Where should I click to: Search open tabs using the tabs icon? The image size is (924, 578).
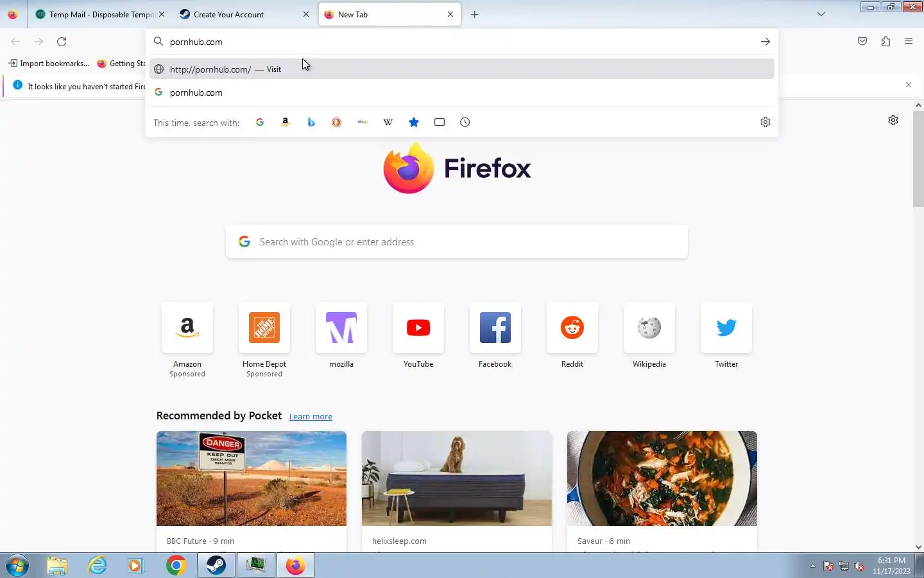(x=440, y=122)
